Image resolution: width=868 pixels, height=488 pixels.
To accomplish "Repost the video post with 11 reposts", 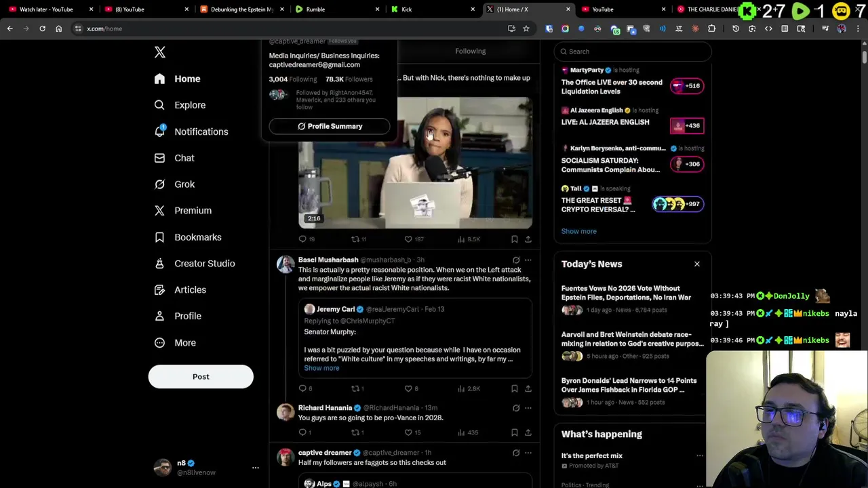I will click(x=358, y=239).
